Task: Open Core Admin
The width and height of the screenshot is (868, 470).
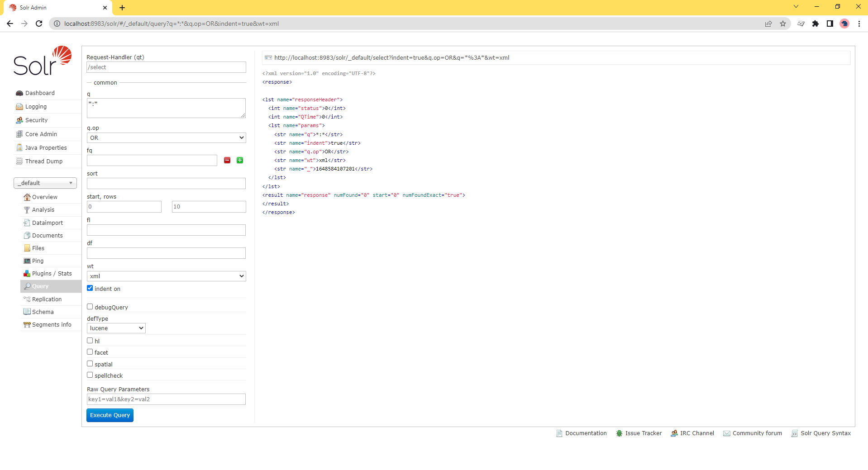Action: [41, 134]
